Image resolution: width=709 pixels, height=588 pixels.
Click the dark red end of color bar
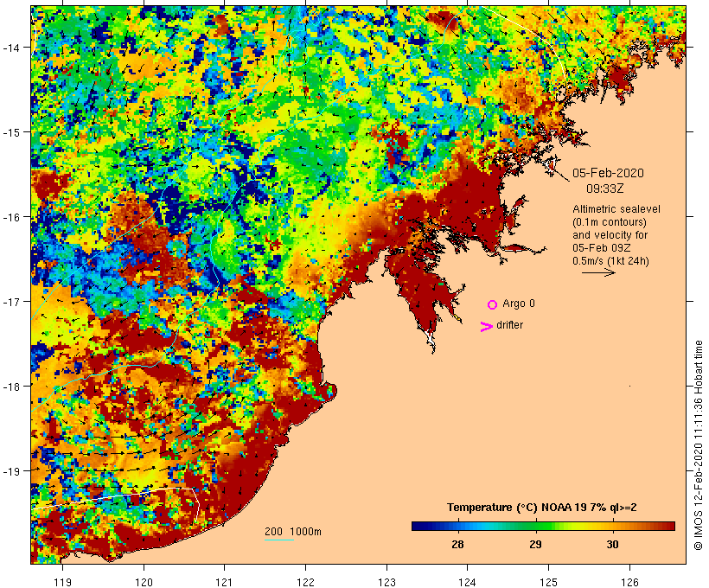(669, 526)
